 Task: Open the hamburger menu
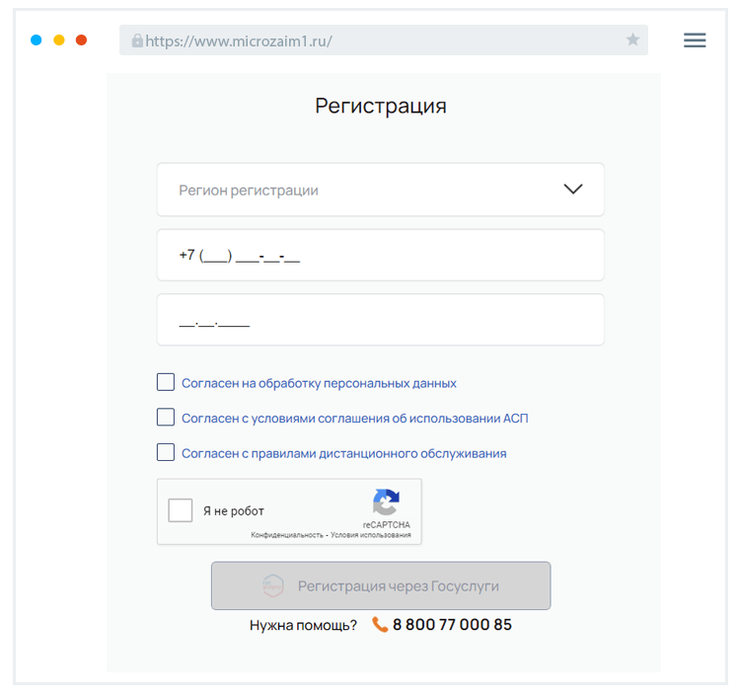click(695, 40)
